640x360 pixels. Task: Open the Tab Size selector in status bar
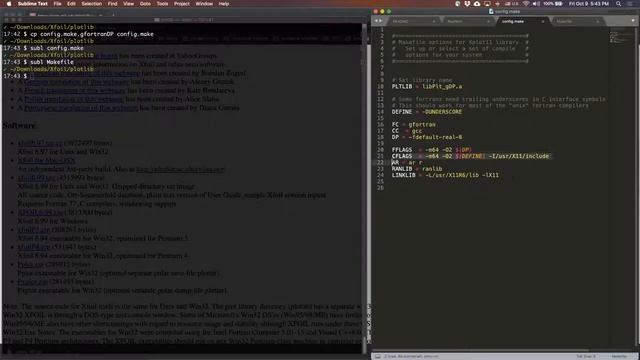coord(586,356)
